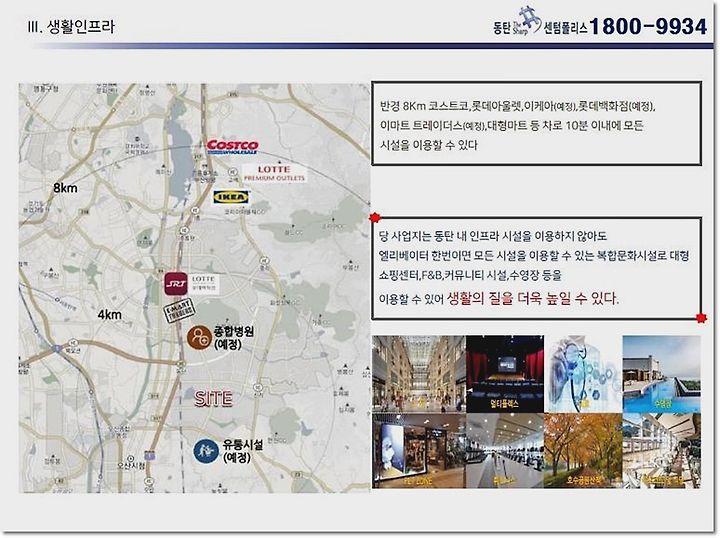Click the phone number 1800-9934
The height and width of the screenshot is (538, 720).
click(648, 26)
